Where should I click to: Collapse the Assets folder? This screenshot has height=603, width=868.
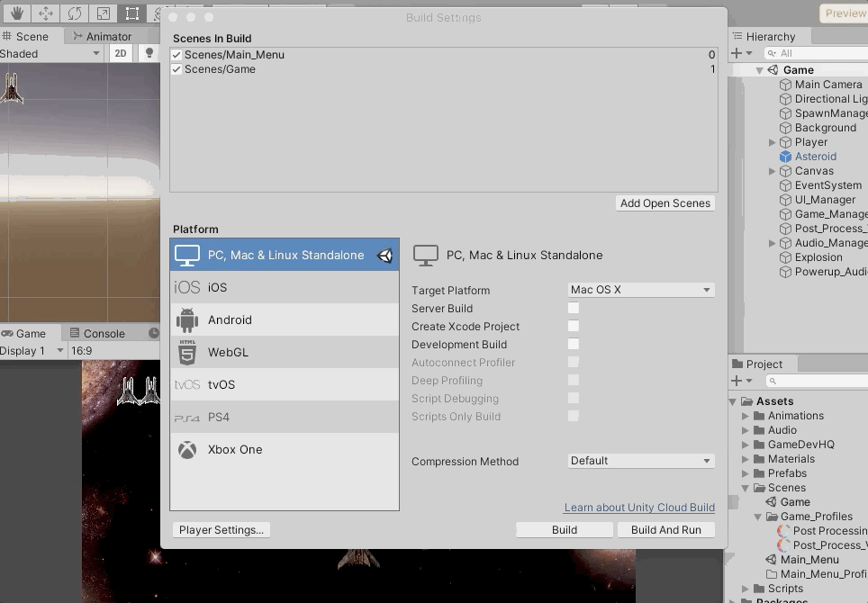point(733,401)
